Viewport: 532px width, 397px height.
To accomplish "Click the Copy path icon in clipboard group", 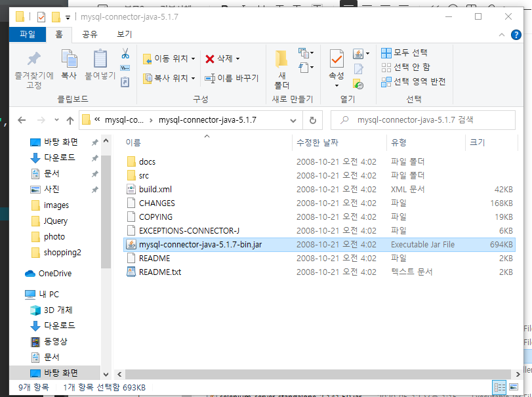I will point(125,68).
